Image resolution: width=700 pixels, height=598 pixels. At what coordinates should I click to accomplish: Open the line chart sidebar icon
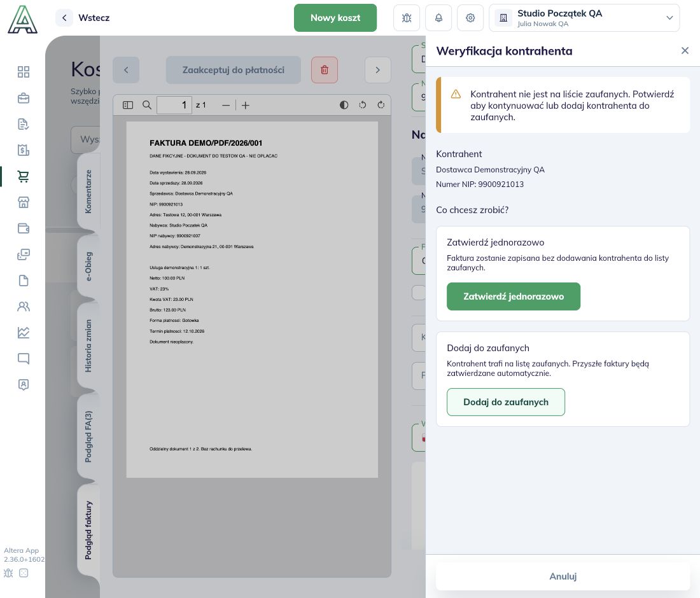[23, 333]
